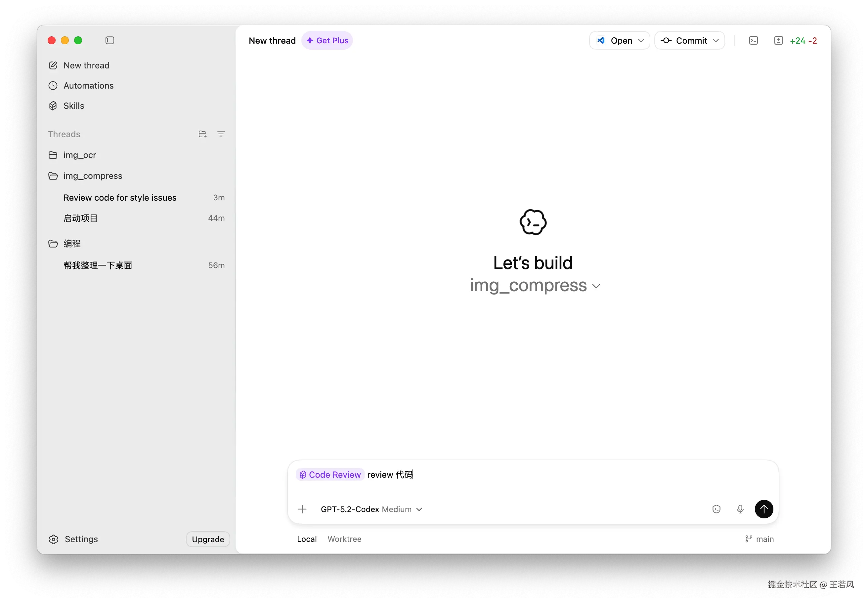Open the terminal panel icon
This screenshot has width=868, height=603.
[753, 40]
